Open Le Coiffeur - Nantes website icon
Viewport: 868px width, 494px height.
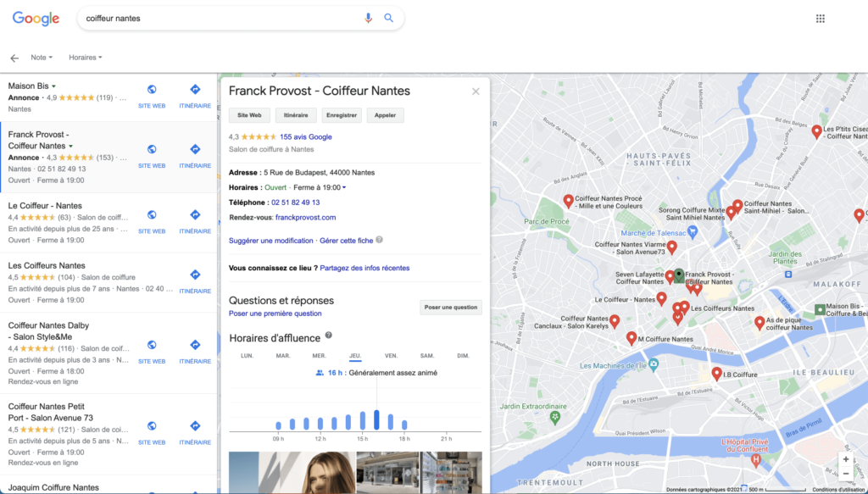pos(152,214)
